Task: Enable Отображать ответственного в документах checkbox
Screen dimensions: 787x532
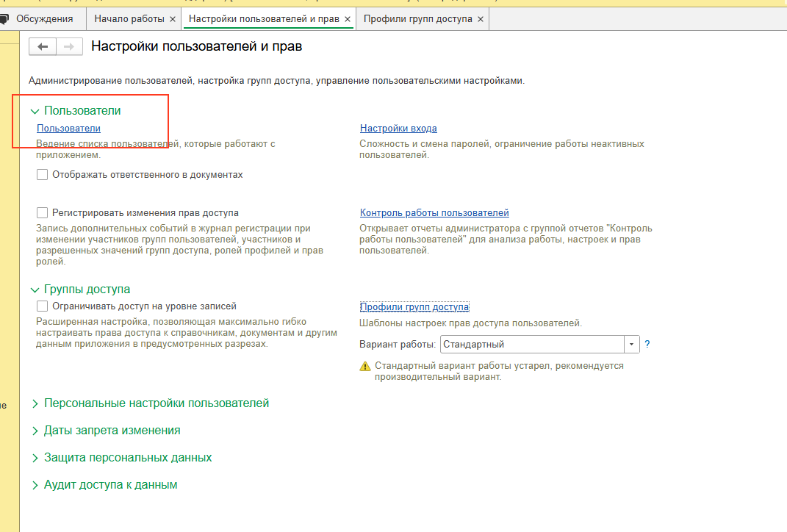Action: (43, 175)
